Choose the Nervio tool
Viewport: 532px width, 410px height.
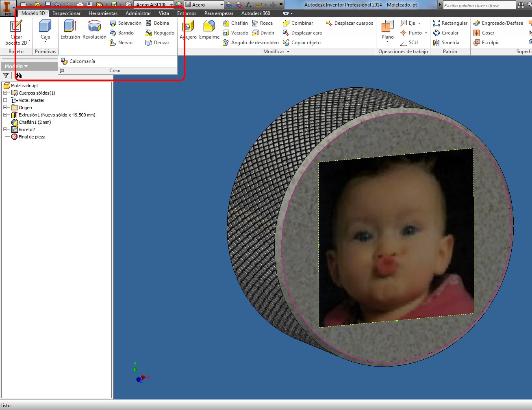[x=121, y=43]
